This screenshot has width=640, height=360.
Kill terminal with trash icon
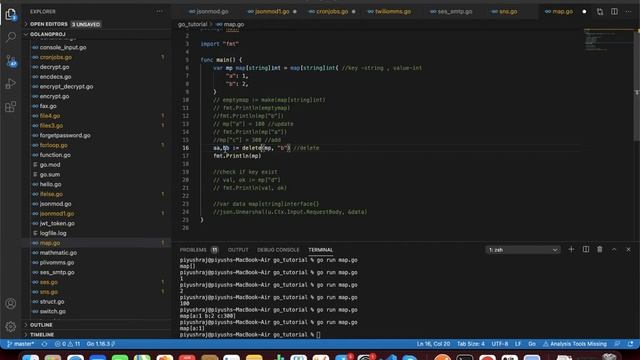tap(600, 249)
